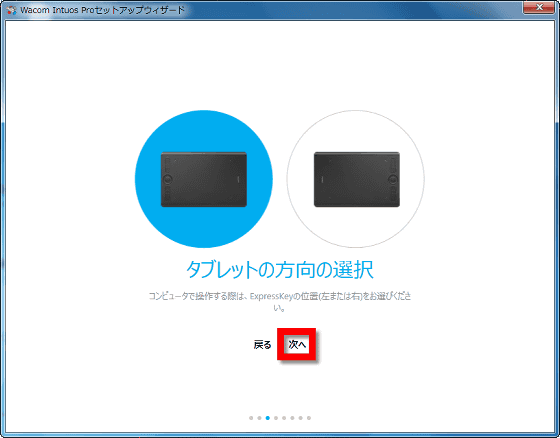
Task: Close the Wacom Intuos Pro setup wizard
Action: (539, 7)
